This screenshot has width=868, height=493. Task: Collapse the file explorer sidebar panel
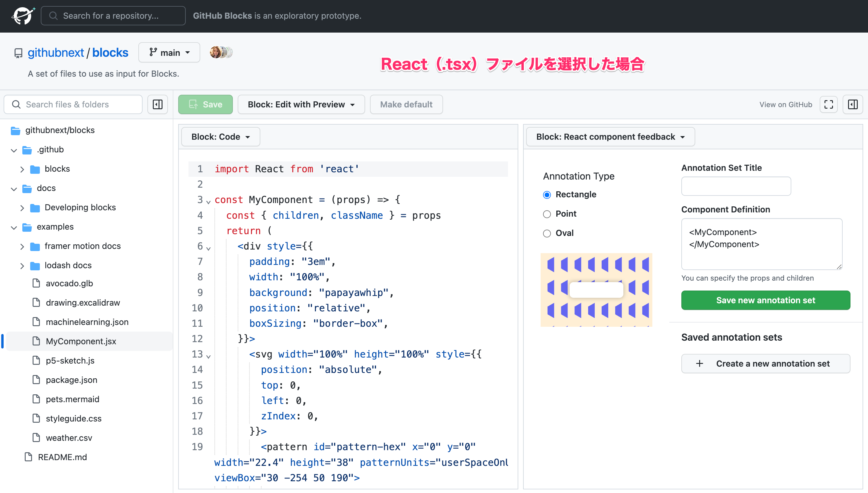click(157, 104)
